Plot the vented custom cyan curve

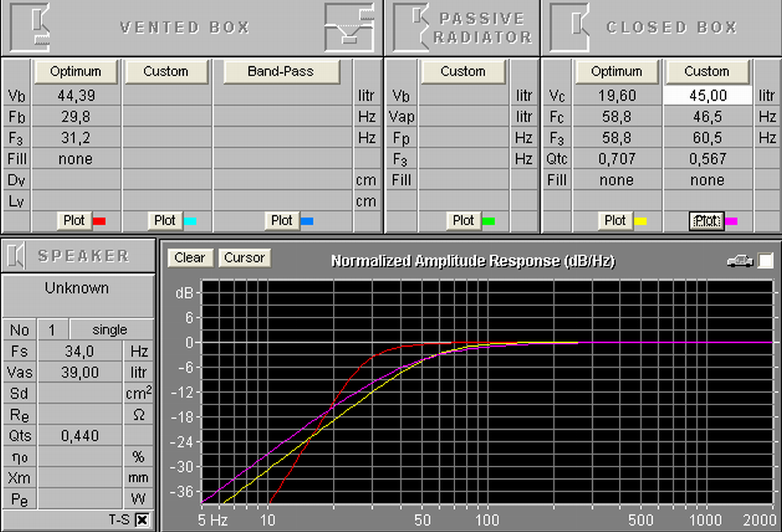pos(165,221)
